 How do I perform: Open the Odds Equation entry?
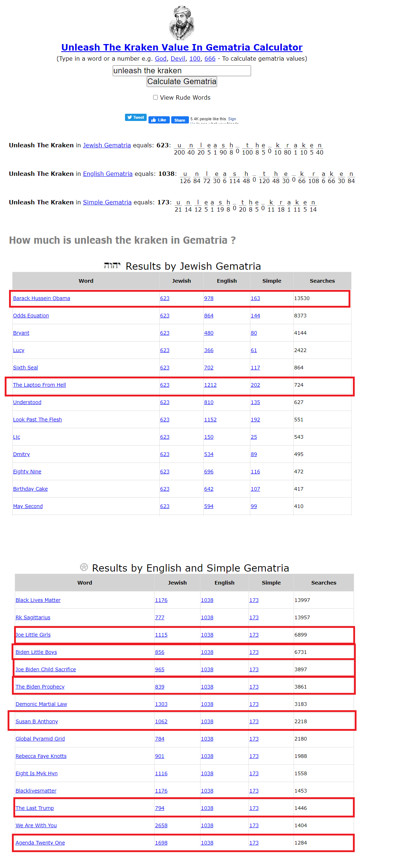pyautogui.click(x=31, y=316)
